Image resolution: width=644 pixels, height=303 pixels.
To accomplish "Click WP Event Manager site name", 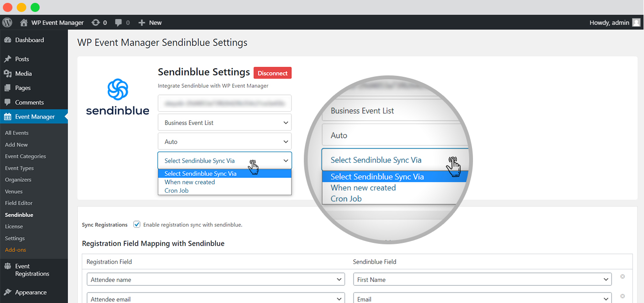I will (x=57, y=22).
